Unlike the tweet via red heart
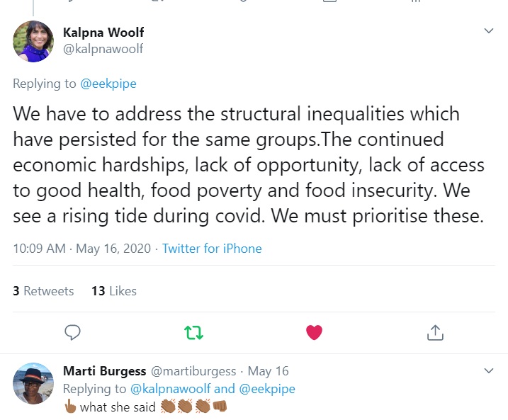 (314, 331)
